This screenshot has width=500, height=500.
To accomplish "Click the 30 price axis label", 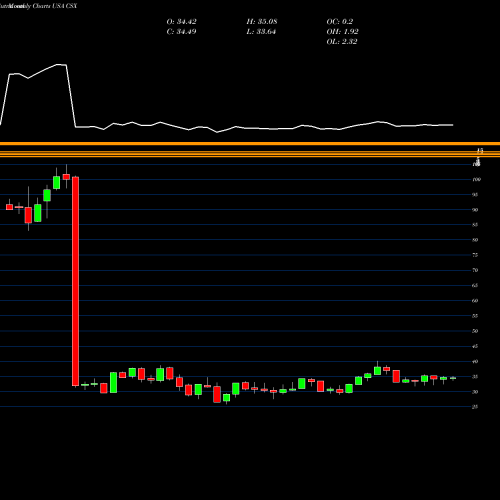I will [475, 392].
